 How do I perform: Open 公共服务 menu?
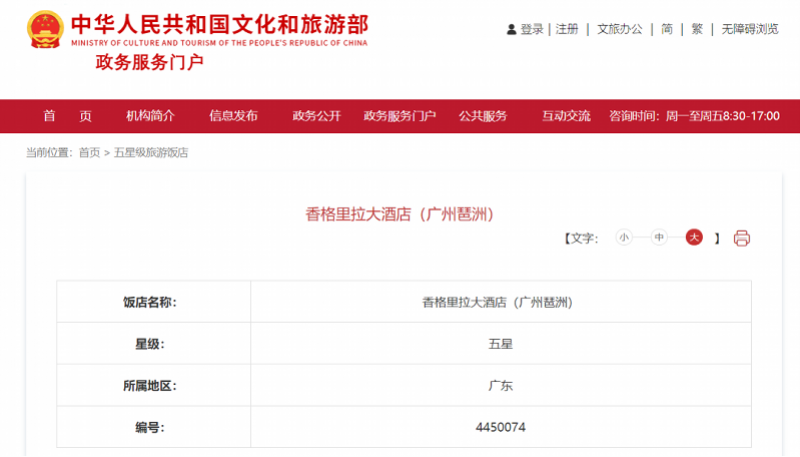point(483,116)
